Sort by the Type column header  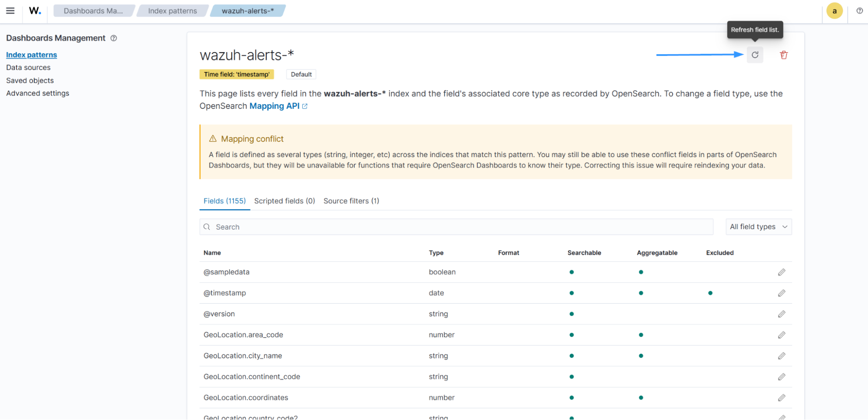click(436, 253)
